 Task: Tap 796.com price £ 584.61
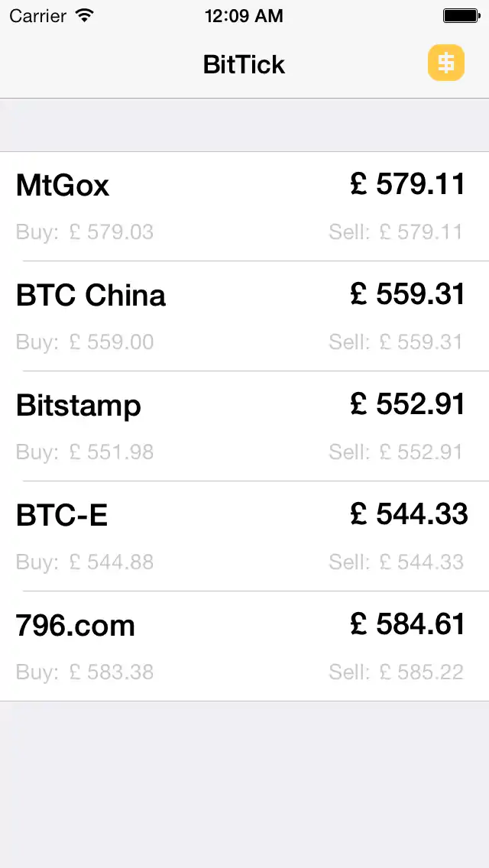coord(408,624)
